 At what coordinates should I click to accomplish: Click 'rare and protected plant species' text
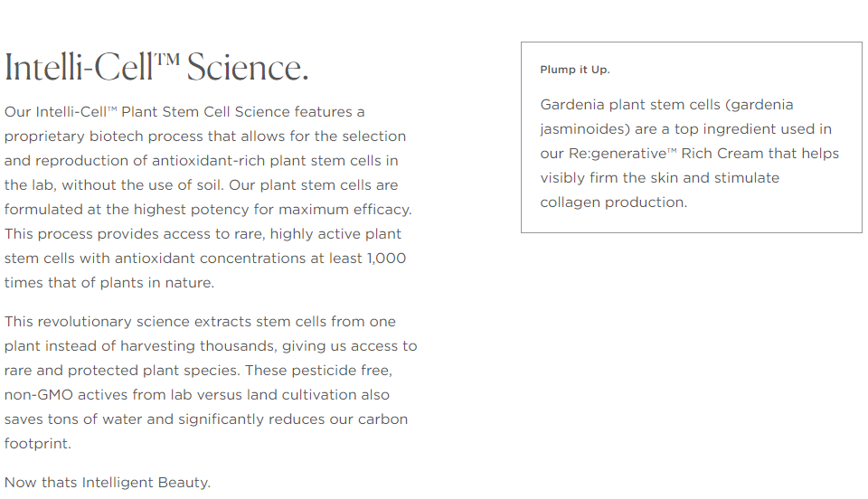[x=123, y=370]
